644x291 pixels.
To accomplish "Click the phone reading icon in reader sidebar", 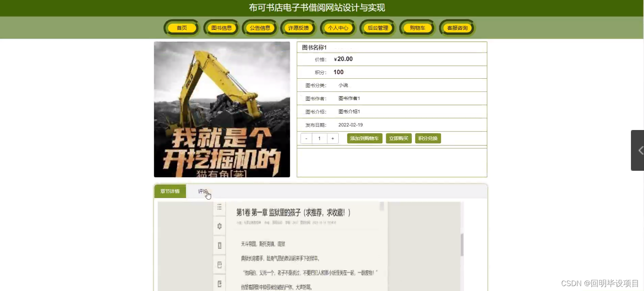I will coord(220,245).
